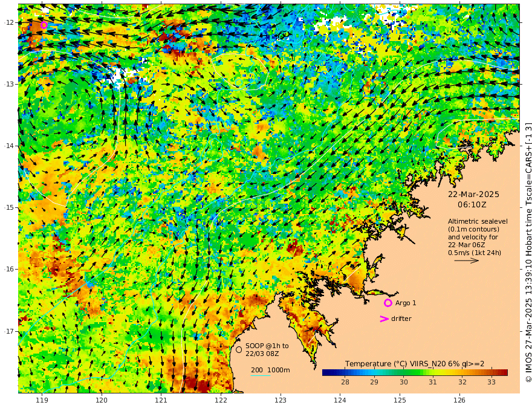The width and height of the screenshot is (532, 411).
Task: Click the vertical IMOS copyright credit text
Action: click(x=528, y=252)
